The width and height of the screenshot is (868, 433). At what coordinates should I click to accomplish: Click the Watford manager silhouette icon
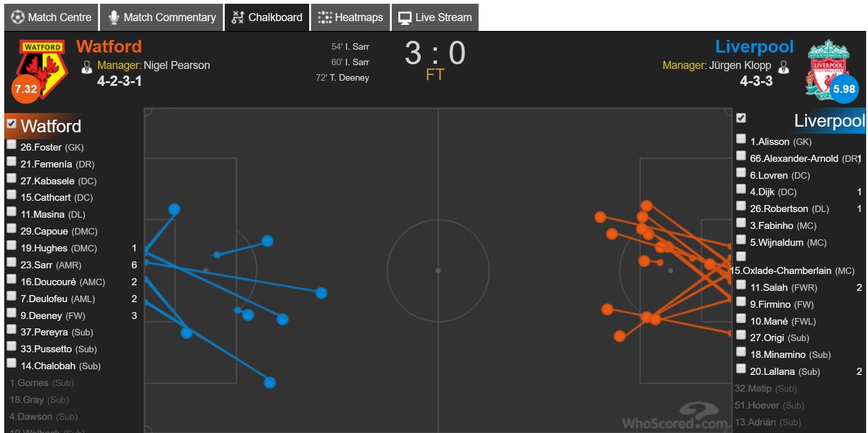87,67
